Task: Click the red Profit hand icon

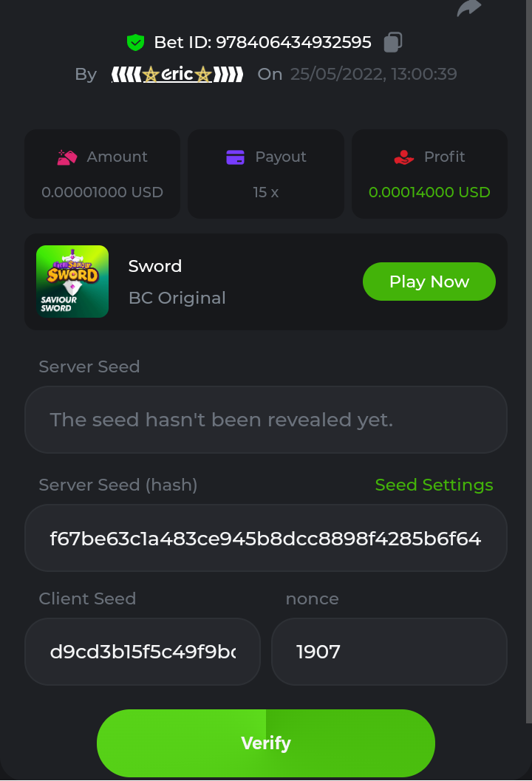Action: point(403,157)
